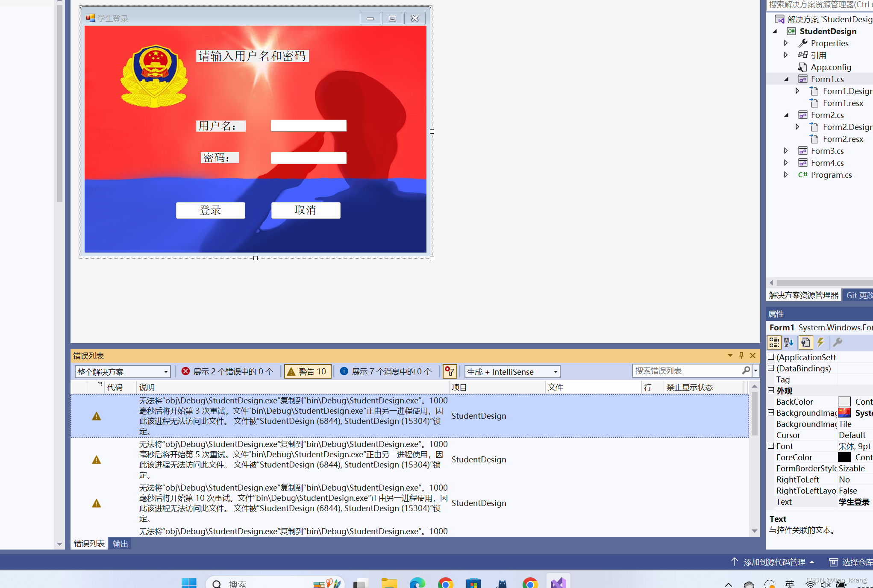Open the entire solution scope dropdown

122,371
